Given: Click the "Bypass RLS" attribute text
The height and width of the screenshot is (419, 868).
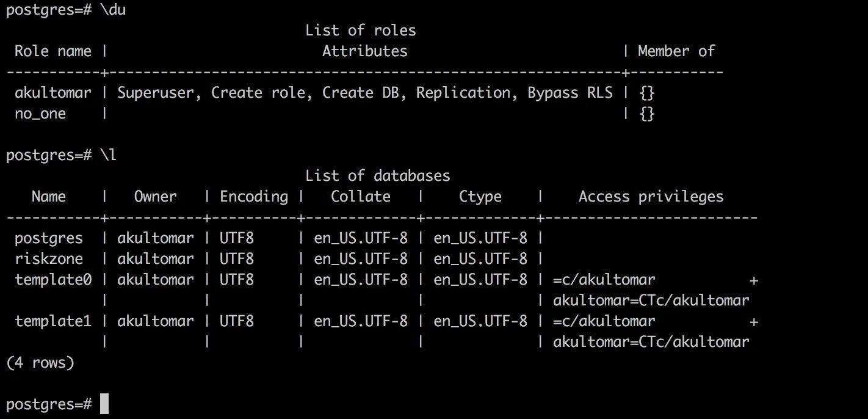Looking at the screenshot, I should 570,93.
